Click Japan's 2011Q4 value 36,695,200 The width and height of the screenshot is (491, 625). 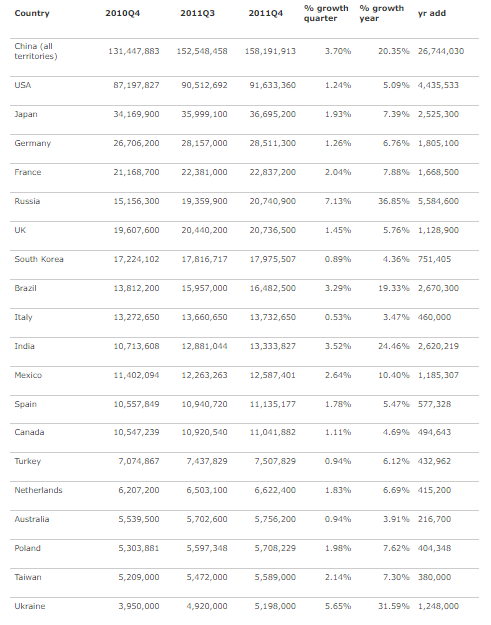[273, 114]
